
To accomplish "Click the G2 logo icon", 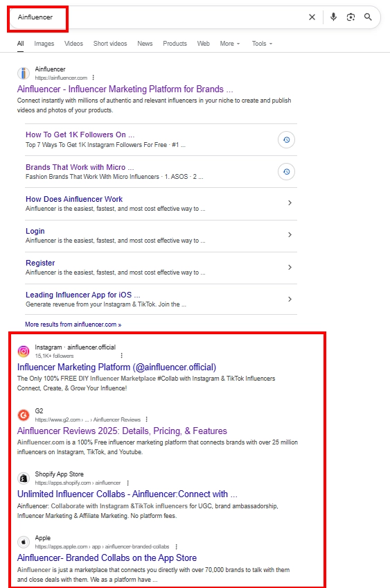I will coord(24,415).
